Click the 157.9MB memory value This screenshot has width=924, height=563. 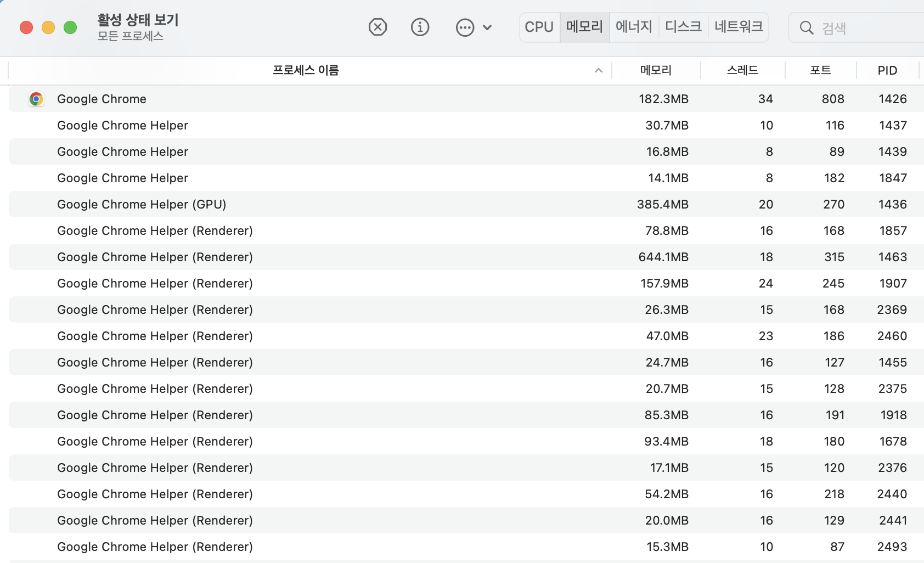pos(664,283)
